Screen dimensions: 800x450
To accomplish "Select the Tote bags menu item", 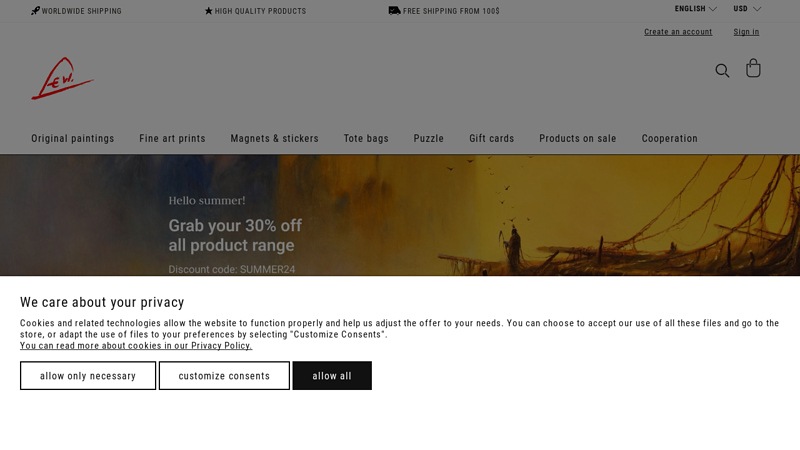I will [366, 138].
